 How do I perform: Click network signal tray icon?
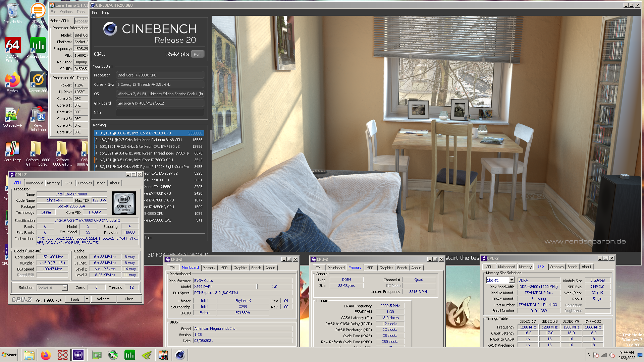pyautogui.click(x=604, y=355)
